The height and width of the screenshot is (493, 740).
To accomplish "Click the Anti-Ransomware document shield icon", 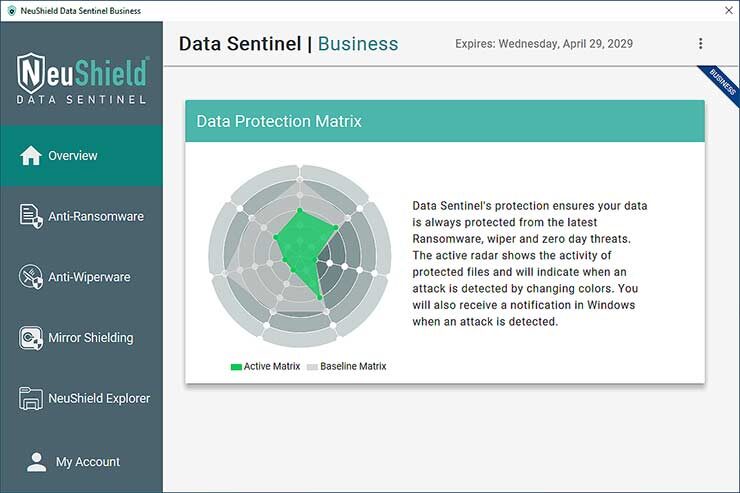I will tap(31, 216).
